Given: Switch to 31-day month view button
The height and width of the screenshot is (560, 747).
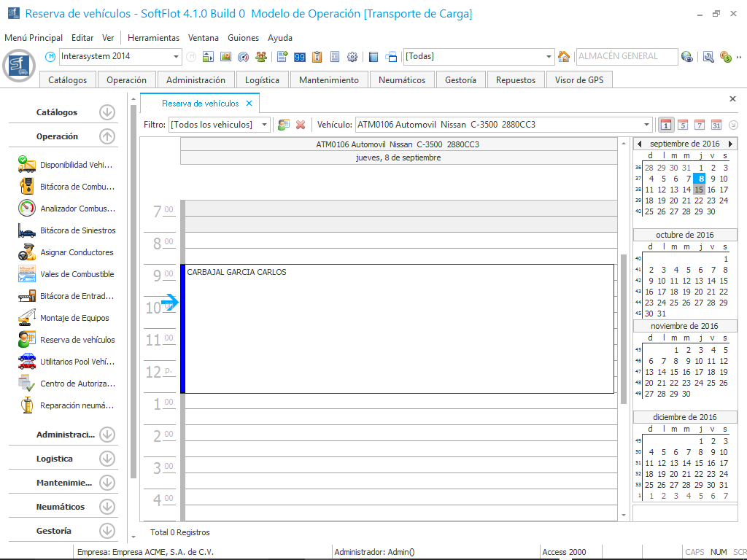Looking at the screenshot, I should pos(716,125).
